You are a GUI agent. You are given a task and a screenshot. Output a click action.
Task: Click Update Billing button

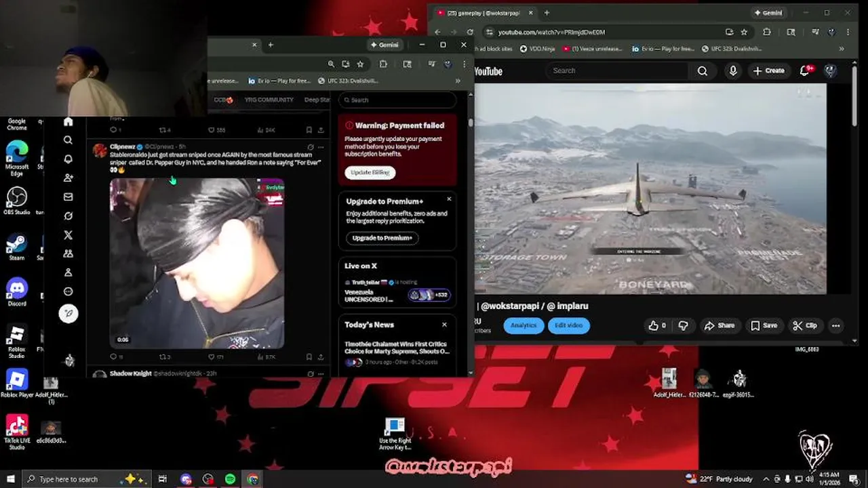tap(370, 172)
